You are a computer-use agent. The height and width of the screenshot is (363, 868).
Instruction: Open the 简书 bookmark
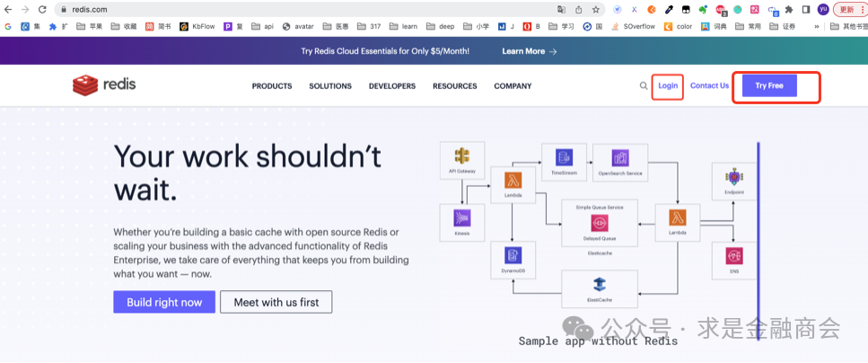(x=158, y=26)
